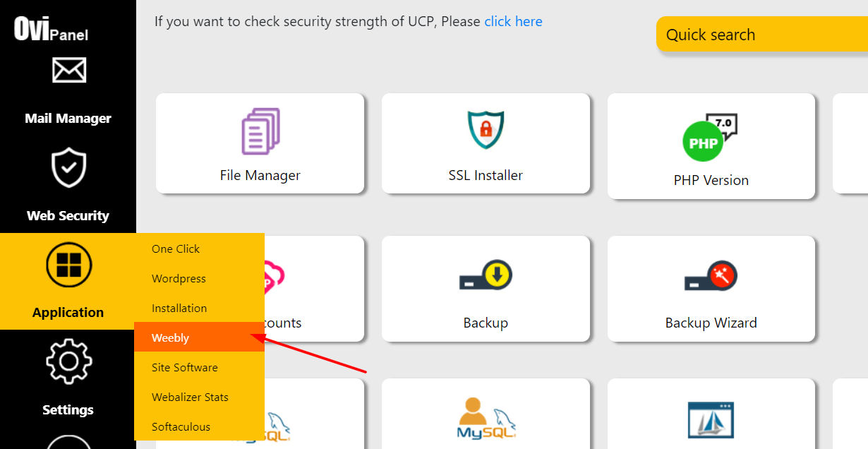868x449 pixels.
Task: Click the Web Security shield icon
Action: (x=68, y=168)
